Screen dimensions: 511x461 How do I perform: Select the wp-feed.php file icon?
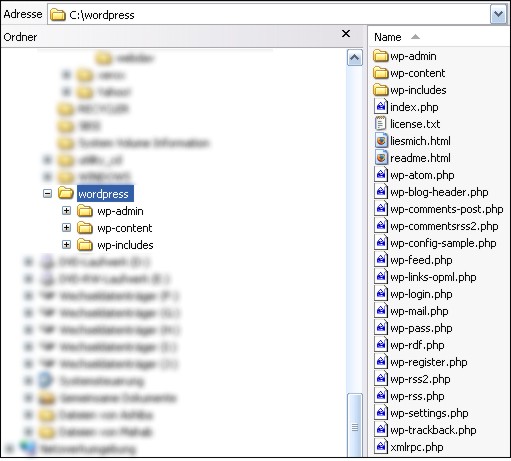381,260
